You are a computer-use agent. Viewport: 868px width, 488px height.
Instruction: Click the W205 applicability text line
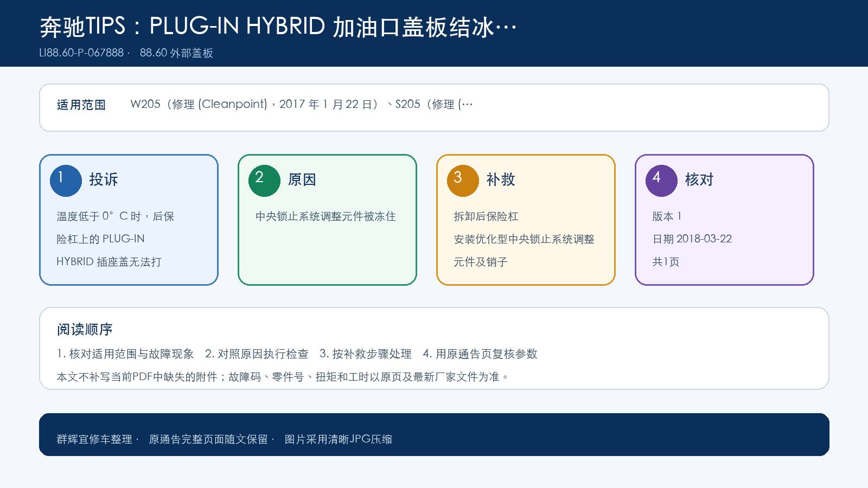pyautogui.click(x=302, y=104)
